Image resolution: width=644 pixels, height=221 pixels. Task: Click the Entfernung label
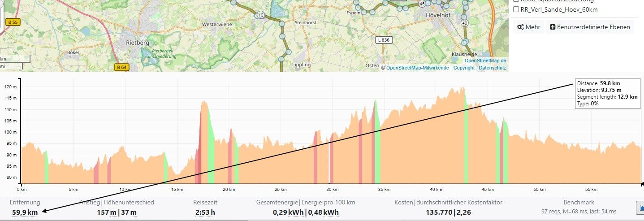(x=25, y=203)
